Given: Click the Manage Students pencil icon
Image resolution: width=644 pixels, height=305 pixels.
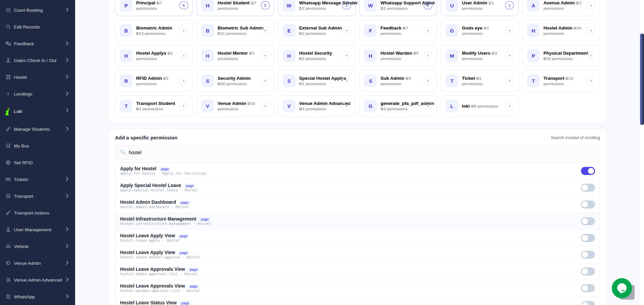Looking at the screenshot, I should (8, 129).
